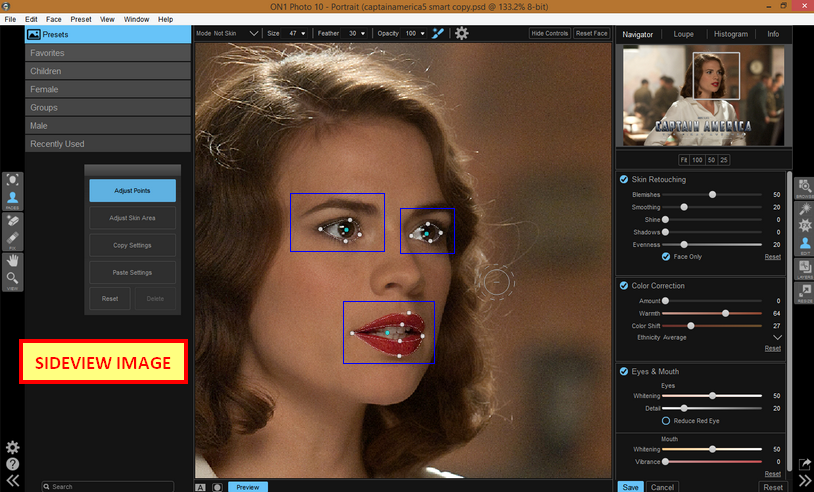Image resolution: width=814 pixels, height=492 pixels.
Task: Click the Blemishes slider handle
Action: coord(712,195)
